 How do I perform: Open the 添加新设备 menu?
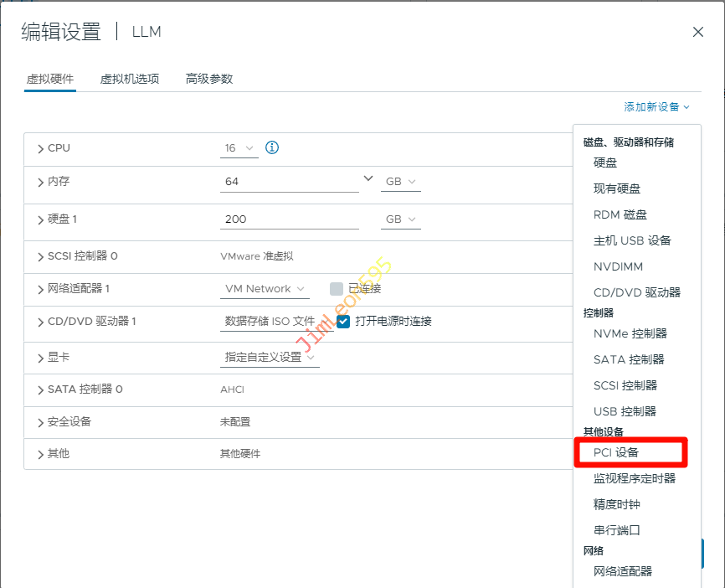pyautogui.click(x=656, y=107)
